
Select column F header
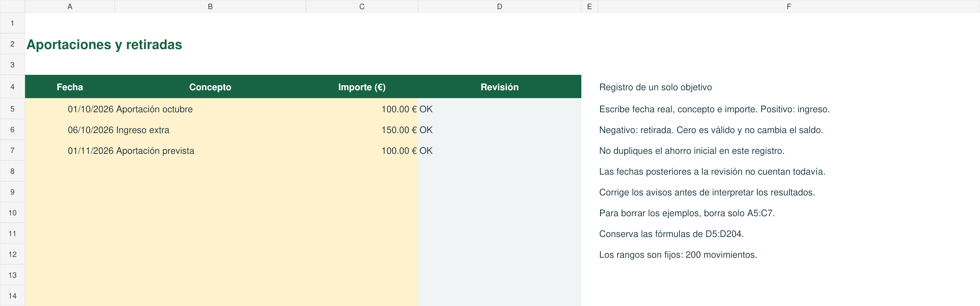(x=789, y=6)
